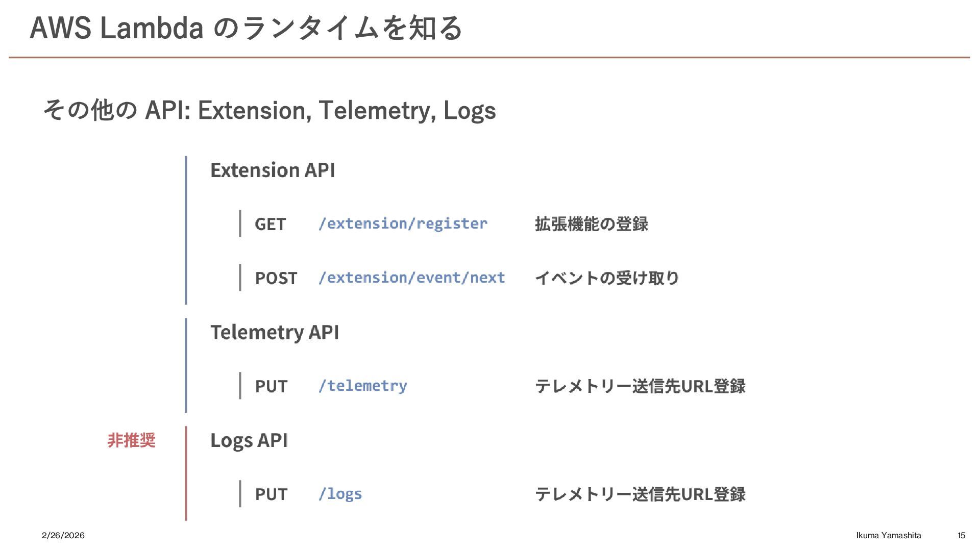This screenshot has height=551, width=980.
Task: Select the Logs API heading
Action: [249, 440]
